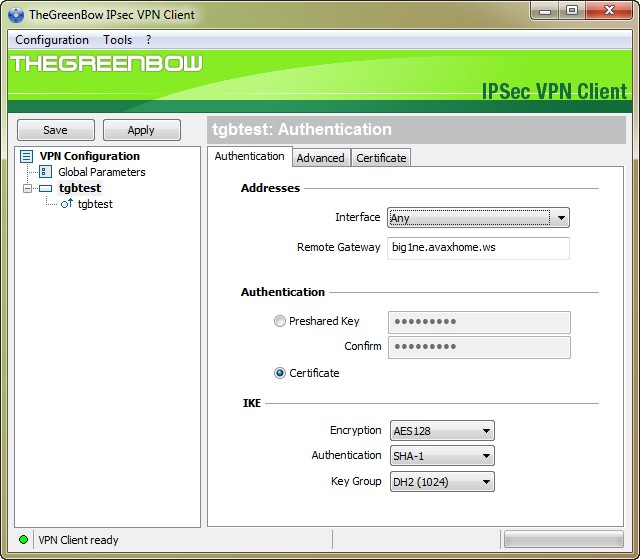Screen dimensions: 640x560
Task: Click the Save button
Action: pyautogui.click(x=56, y=130)
